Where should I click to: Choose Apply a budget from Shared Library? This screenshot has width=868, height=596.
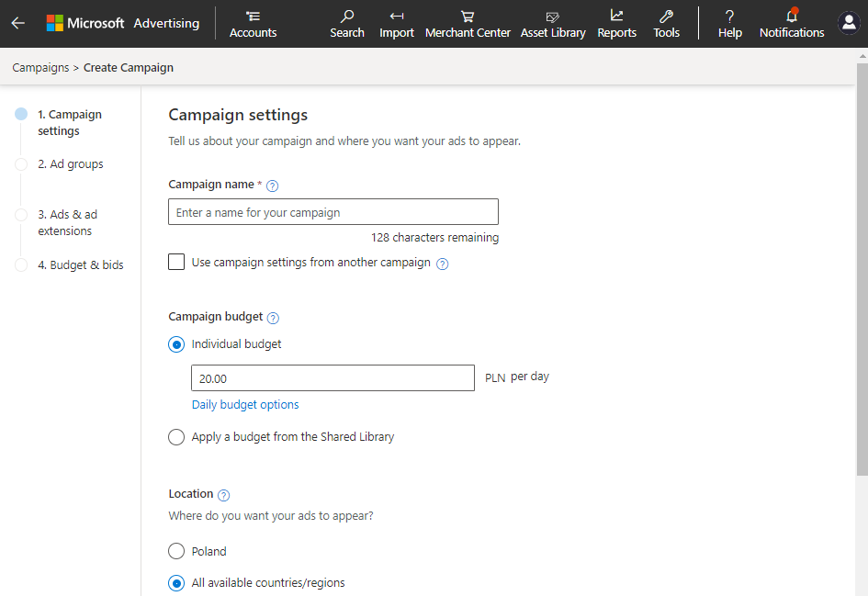[x=176, y=437]
